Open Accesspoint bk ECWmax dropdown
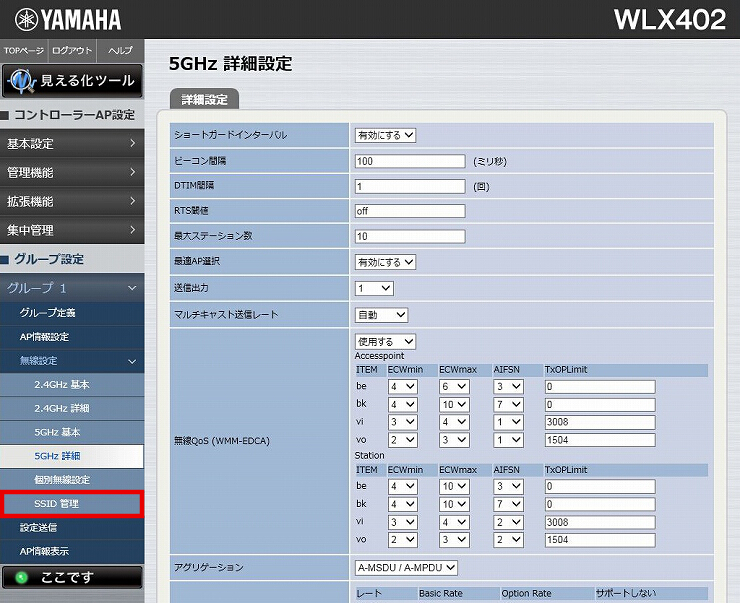This screenshot has width=740, height=603. coord(454,405)
